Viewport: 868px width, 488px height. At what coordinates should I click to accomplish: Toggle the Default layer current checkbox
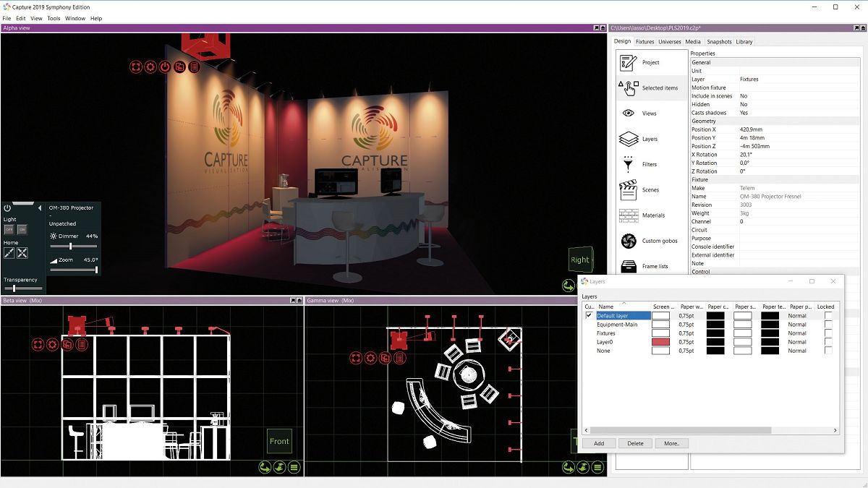pos(589,316)
